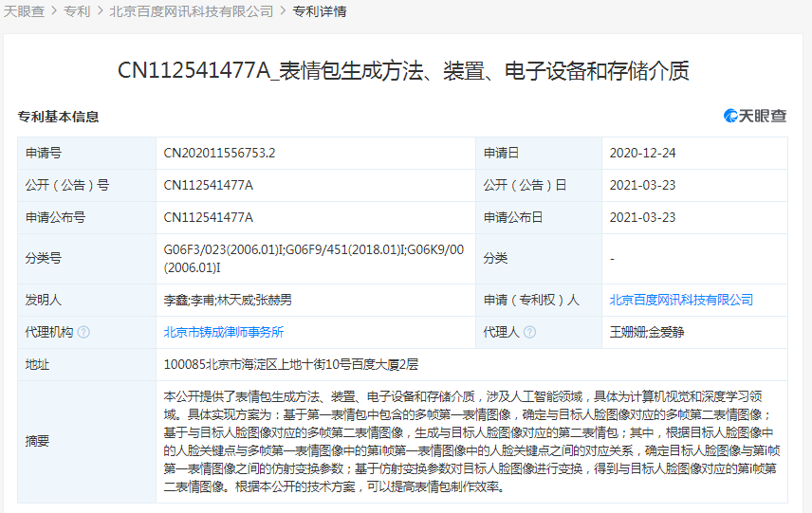Image resolution: width=812 pixels, height=513 pixels.
Task: Open the 天眼查 breadcrumb link
Action: (x=24, y=10)
